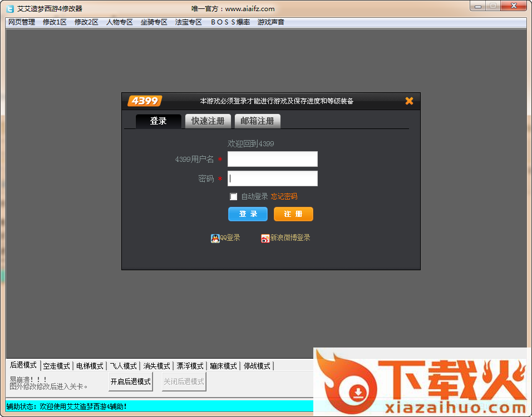Click the 图外修改修改后进入关卡 note text
Image resolution: width=532 pixels, height=417 pixels.
pyautogui.click(x=49, y=386)
